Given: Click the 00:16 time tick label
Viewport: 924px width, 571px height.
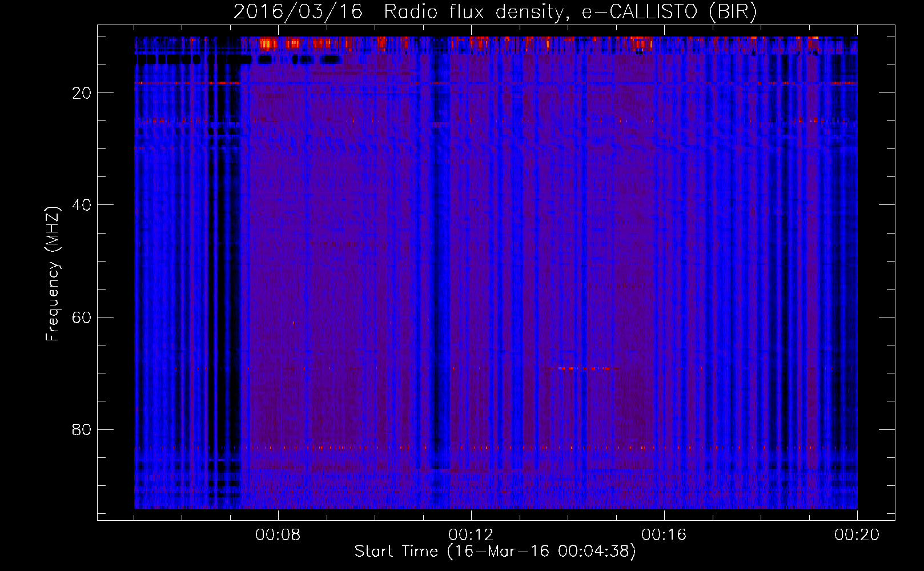Looking at the screenshot, I should click(664, 535).
